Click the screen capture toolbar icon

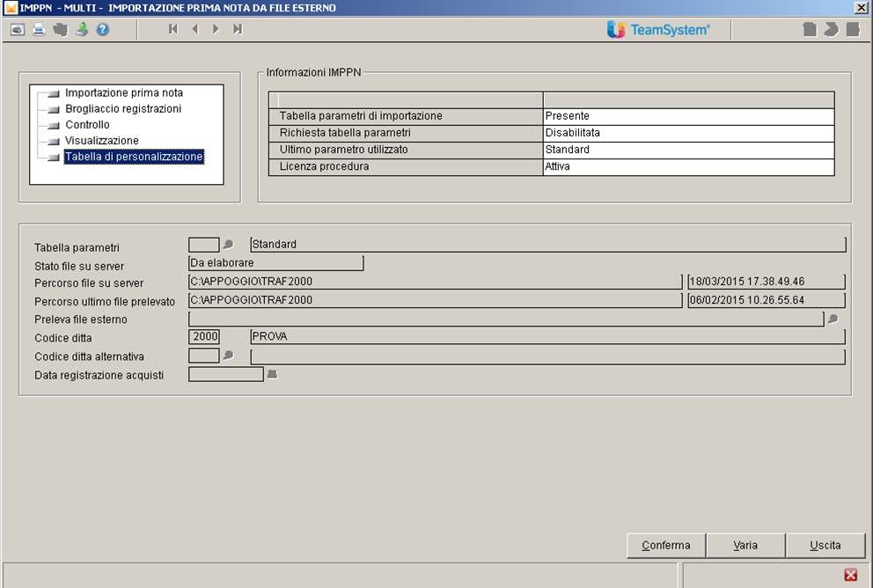tap(18, 30)
